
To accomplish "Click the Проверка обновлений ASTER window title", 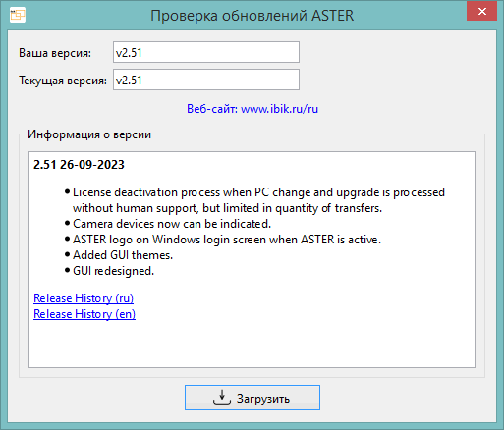I will [252, 16].
